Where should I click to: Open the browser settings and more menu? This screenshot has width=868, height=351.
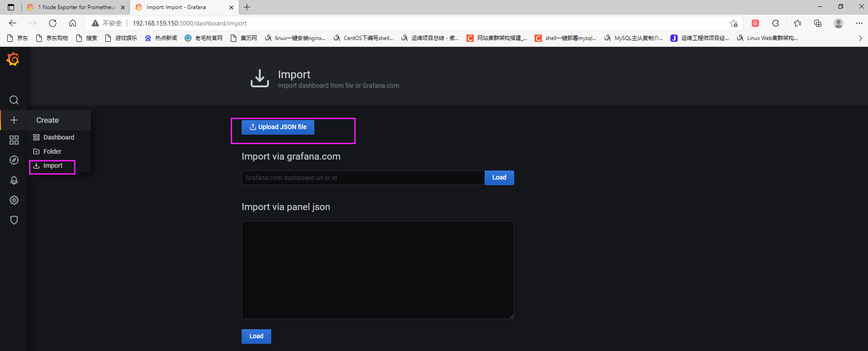click(x=859, y=23)
